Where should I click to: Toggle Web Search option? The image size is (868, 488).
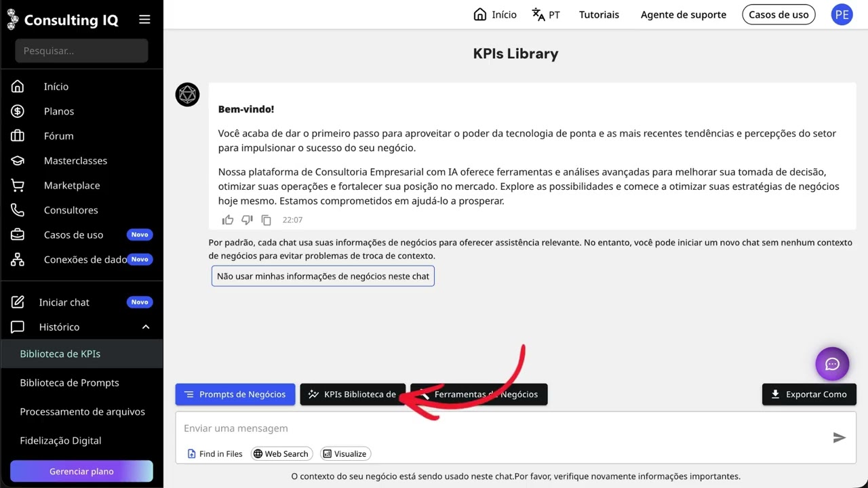(281, 454)
